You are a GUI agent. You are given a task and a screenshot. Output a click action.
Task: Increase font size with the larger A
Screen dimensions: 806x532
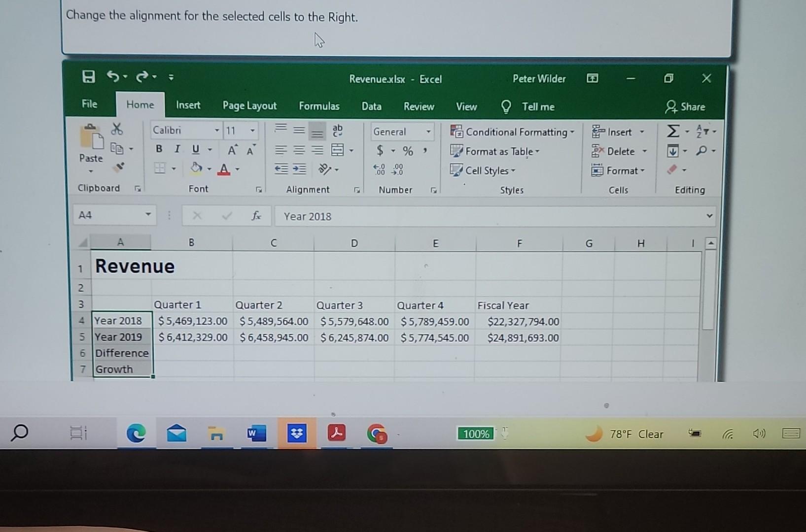pos(232,150)
